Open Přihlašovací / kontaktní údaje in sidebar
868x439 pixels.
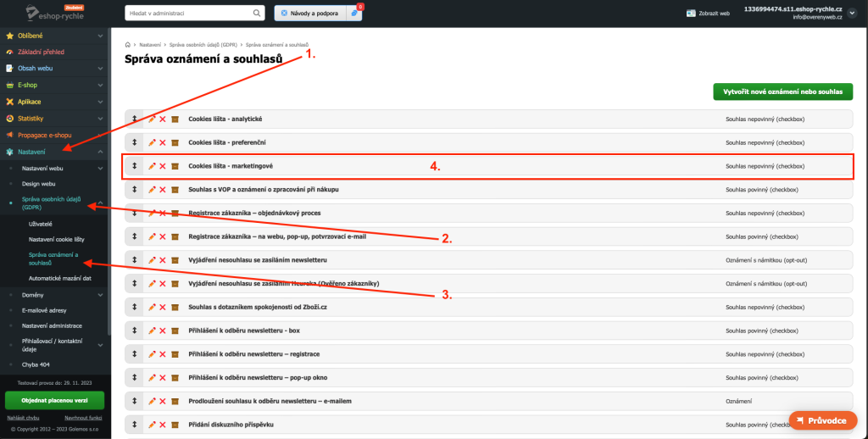click(52, 345)
